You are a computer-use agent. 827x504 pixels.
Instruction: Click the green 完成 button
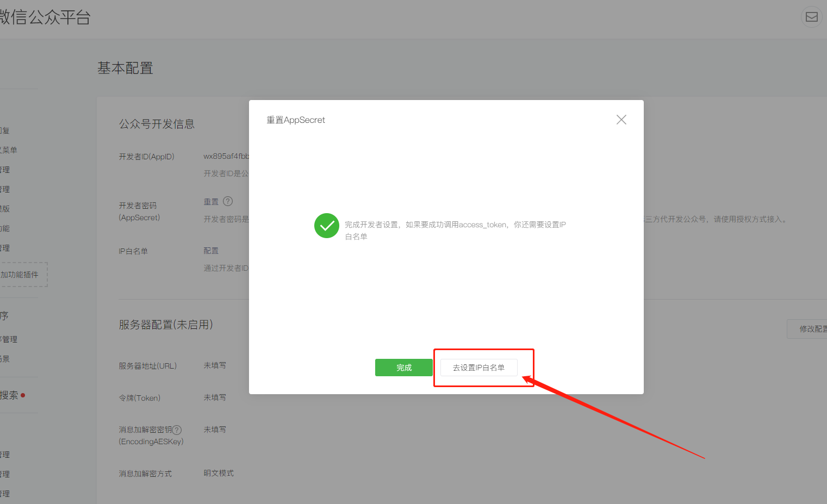pyautogui.click(x=403, y=368)
